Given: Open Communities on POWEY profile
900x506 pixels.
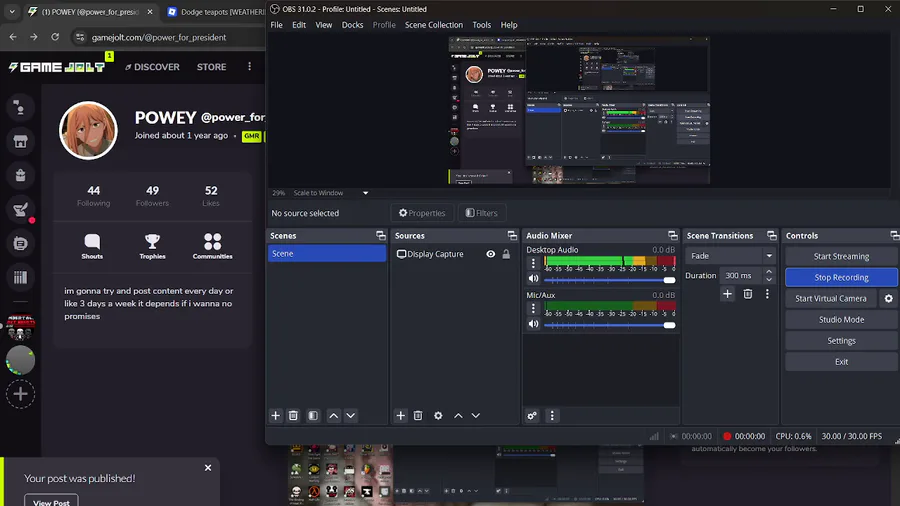Looking at the screenshot, I should [x=212, y=247].
